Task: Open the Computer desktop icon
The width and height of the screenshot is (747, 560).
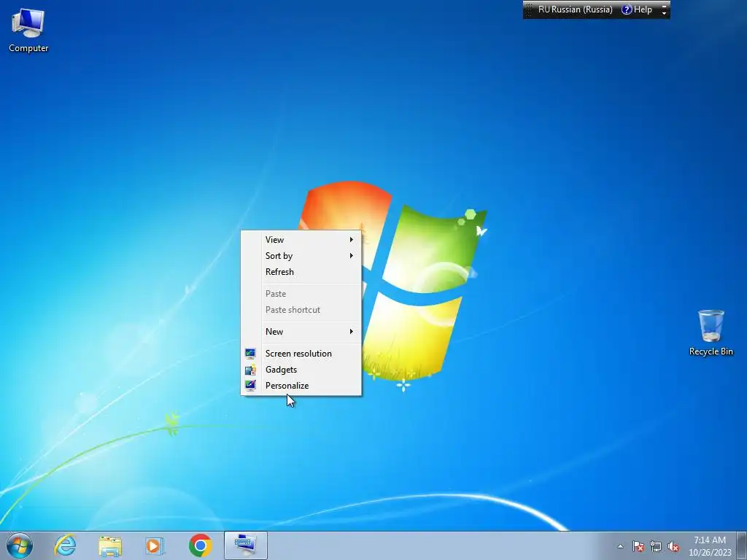Action: point(28,31)
